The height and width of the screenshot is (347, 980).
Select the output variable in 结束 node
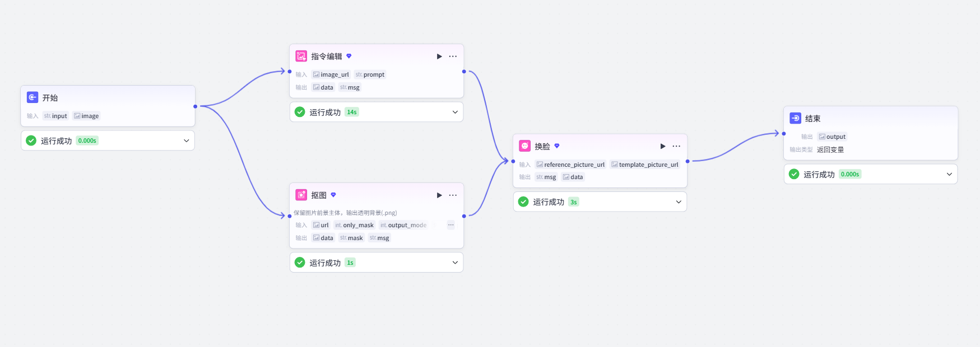click(x=832, y=137)
